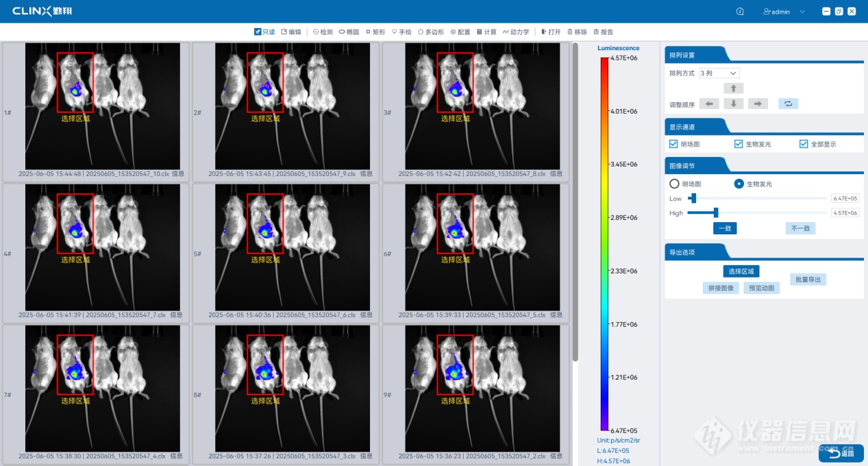Click the 拼接图像 stitch images button
Image resolution: width=868 pixels, height=466 pixels.
click(721, 289)
